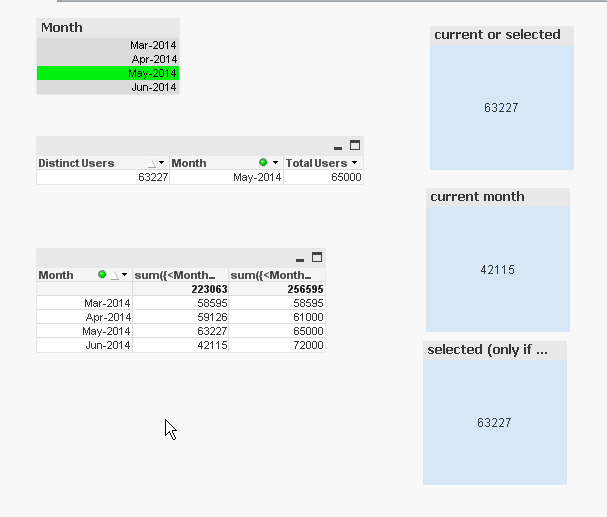
Task: Maximize the lower Month sum table
Action: [x=317, y=257]
